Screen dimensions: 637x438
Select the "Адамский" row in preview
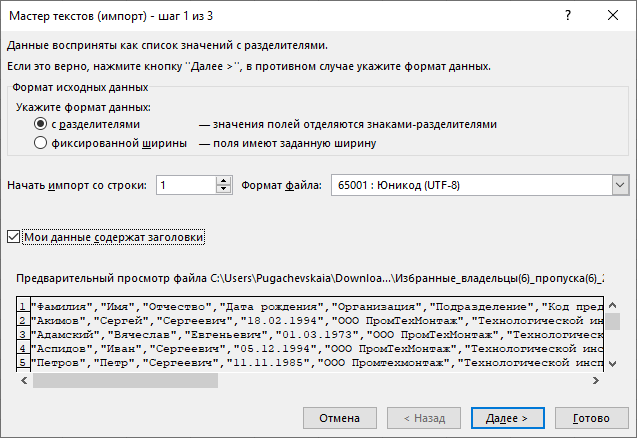coord(300,335)
